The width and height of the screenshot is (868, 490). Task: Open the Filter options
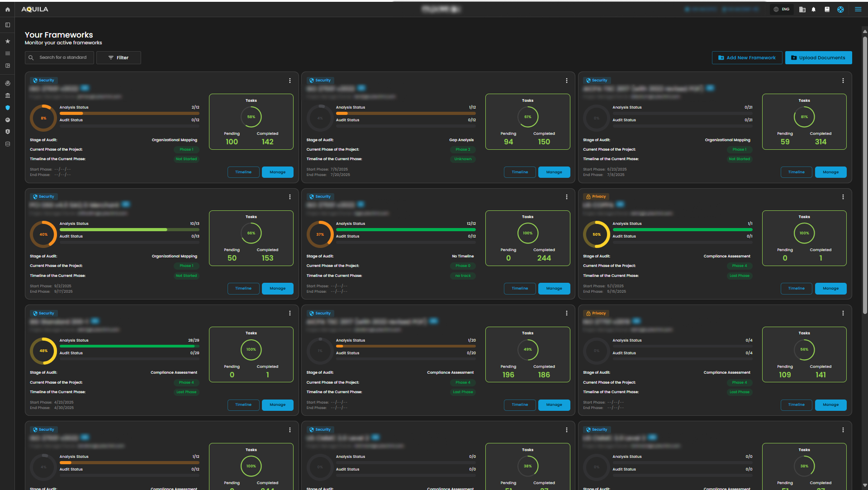119,57
